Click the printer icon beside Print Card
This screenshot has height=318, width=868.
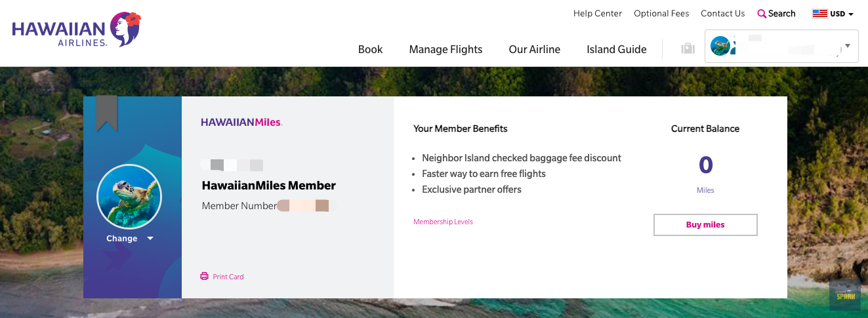(204, 276)
